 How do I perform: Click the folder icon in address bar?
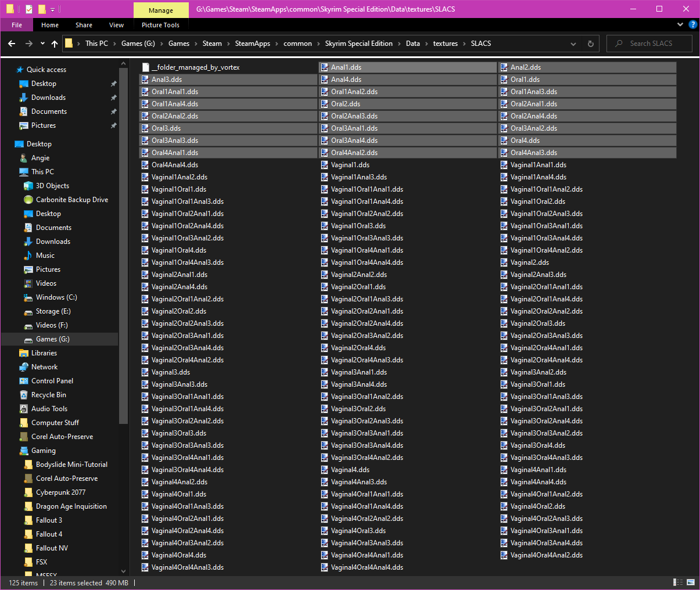(69, 44)
